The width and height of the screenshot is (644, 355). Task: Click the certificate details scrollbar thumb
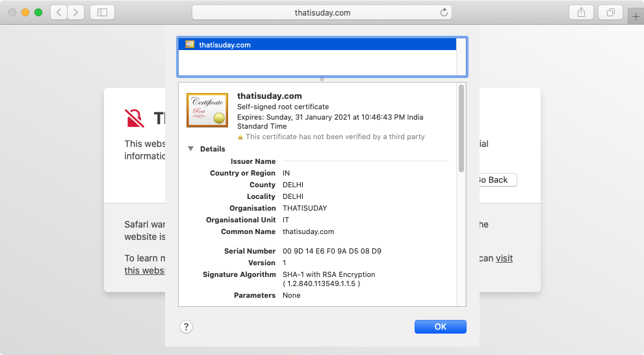point(461,128)
